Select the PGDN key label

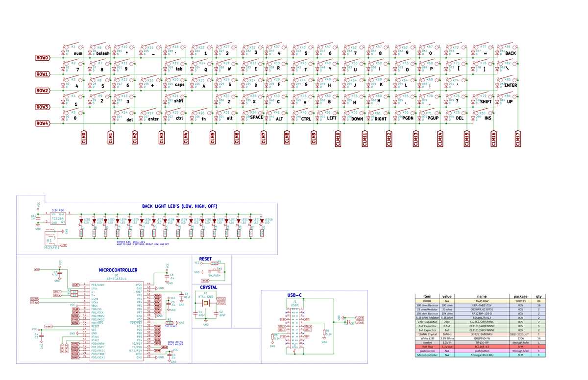408,119
